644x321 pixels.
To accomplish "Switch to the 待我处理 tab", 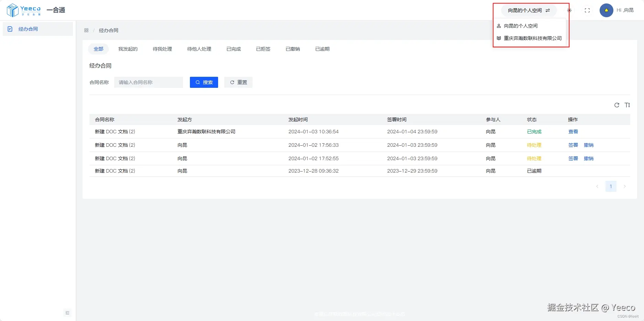I will 162,49.
